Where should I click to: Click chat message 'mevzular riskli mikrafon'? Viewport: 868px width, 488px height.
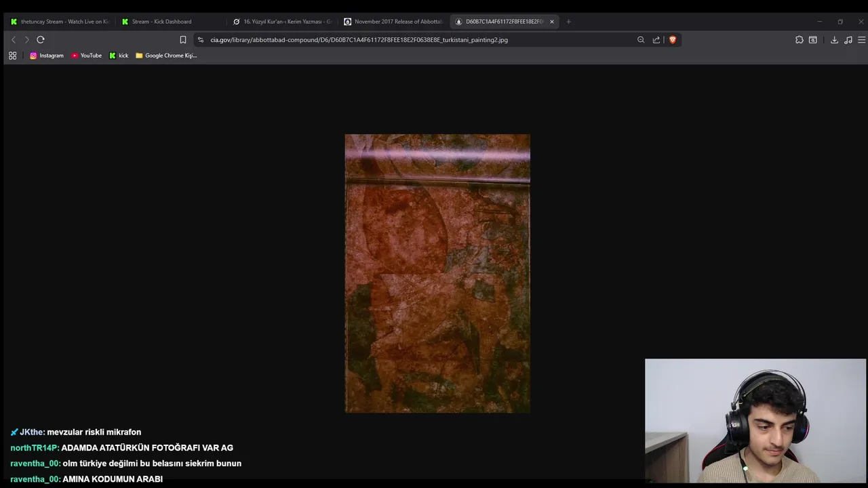tap(94, 432)
